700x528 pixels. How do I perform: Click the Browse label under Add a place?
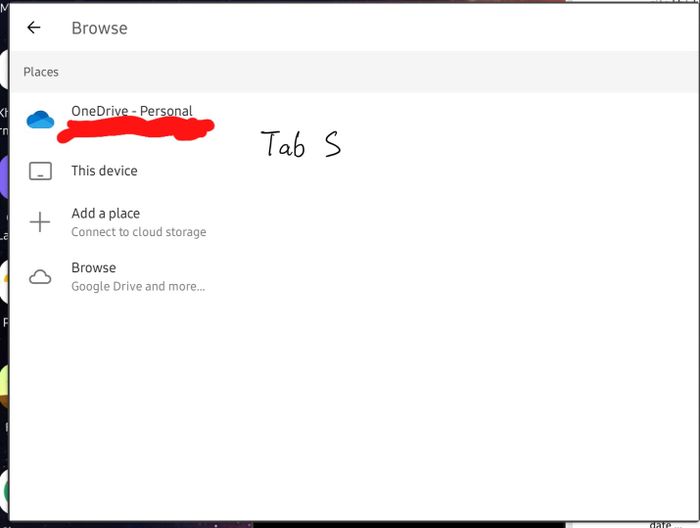coord(93,268)
